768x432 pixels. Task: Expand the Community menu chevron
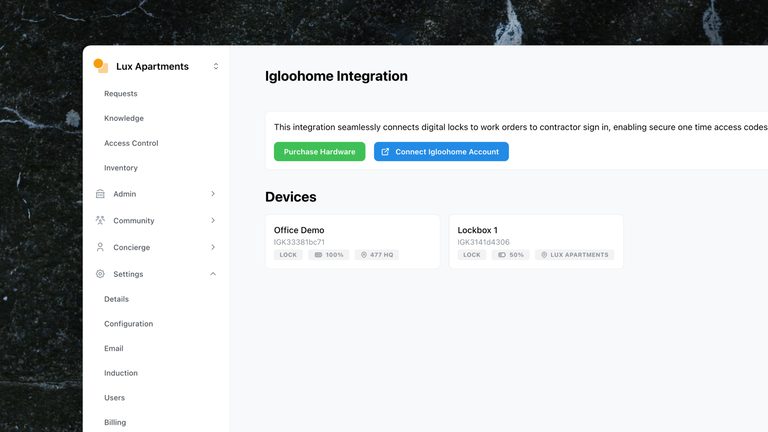click(213, 220)
